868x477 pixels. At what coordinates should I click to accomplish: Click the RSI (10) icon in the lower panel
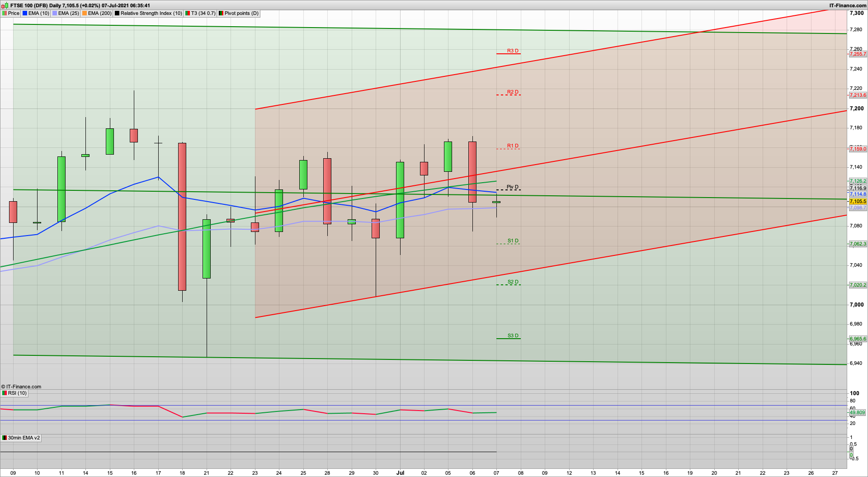(4, 393)
